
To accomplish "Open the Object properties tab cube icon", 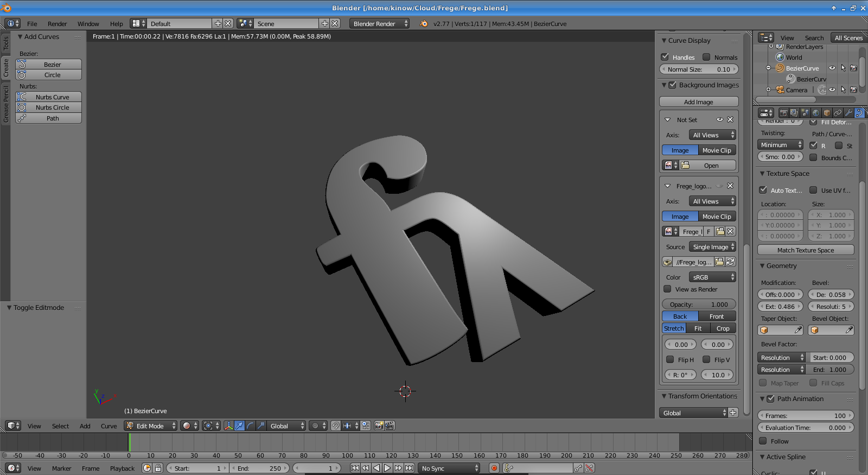I will click(x=827, y=113).
